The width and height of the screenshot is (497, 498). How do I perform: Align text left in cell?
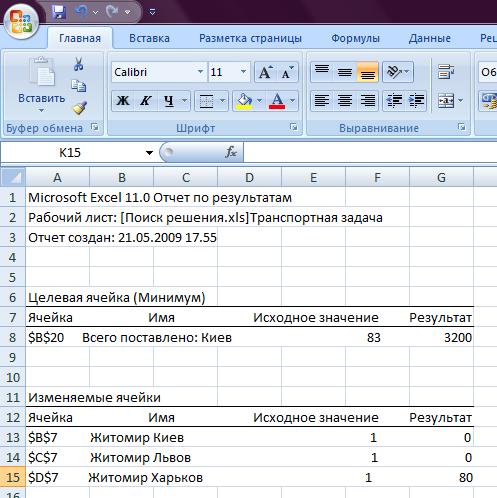(322, 100)
